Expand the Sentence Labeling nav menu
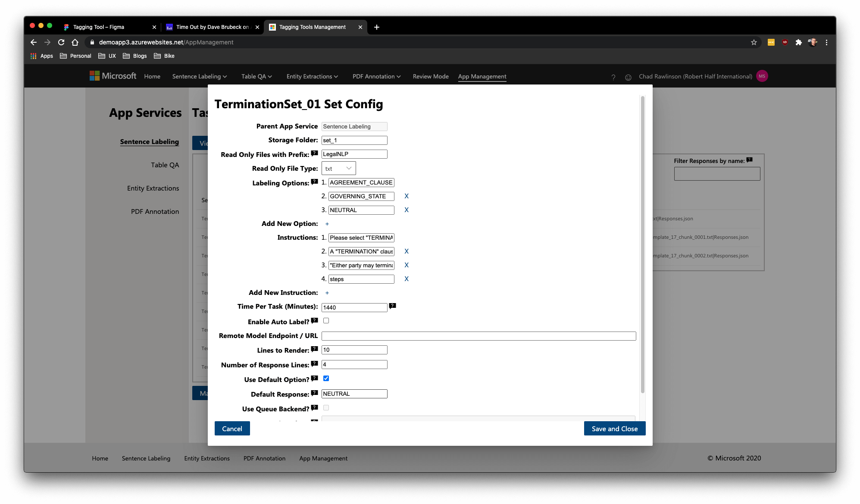 (x=199, y=76)
